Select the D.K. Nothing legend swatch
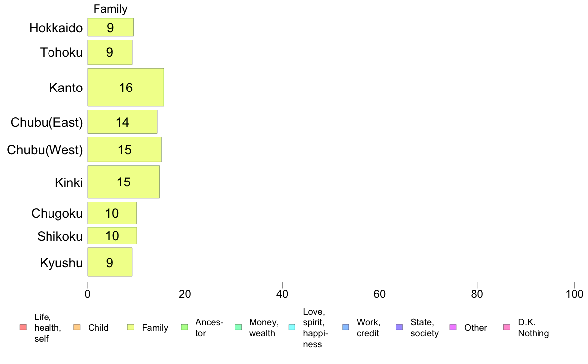This screenshot has height=364, width=588. pyautogui.click(x=507, y=327)
